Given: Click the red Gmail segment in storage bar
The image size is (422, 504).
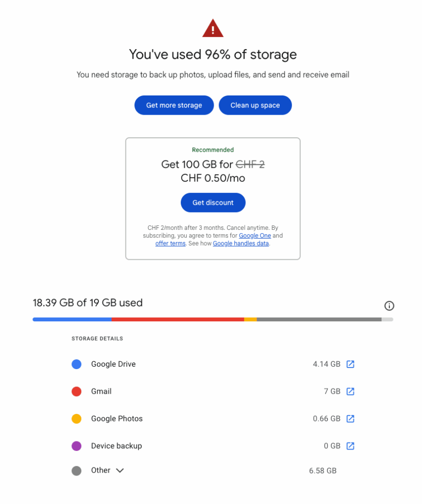Looking at the screenshot, I should (x=178, y=319).
